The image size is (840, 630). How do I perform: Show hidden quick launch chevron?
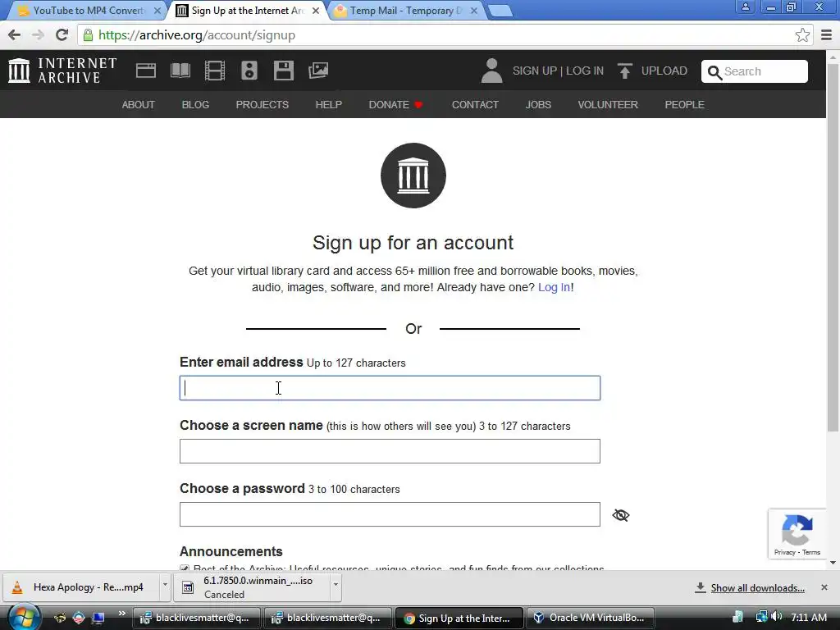(122, 614)
